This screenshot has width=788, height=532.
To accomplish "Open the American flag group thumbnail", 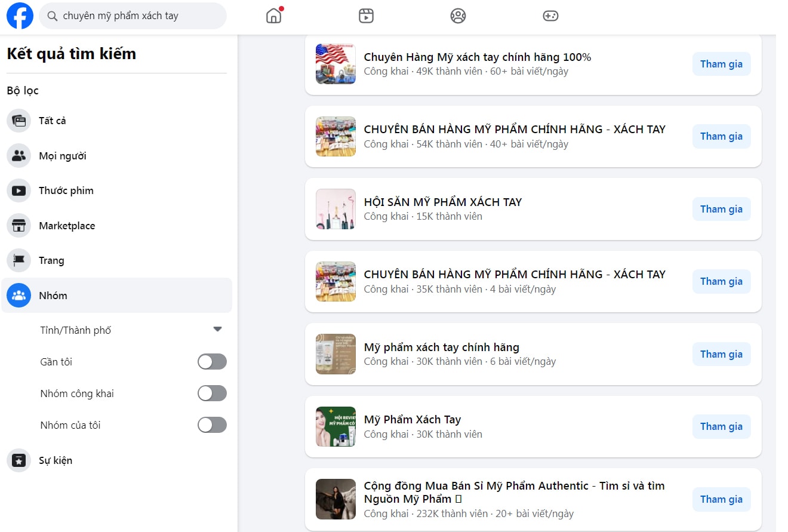I will point(335,64).
